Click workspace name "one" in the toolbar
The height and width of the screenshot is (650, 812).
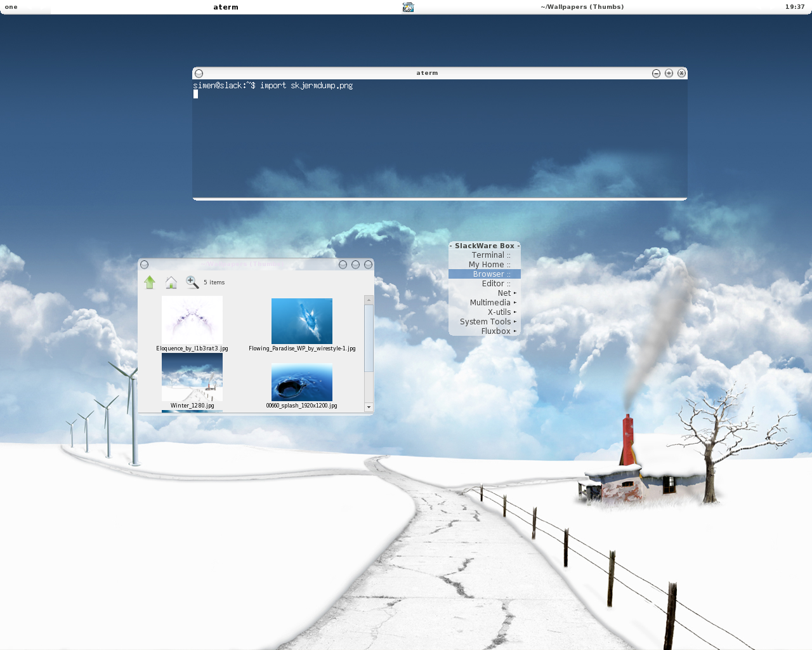(x=11, y=7)
